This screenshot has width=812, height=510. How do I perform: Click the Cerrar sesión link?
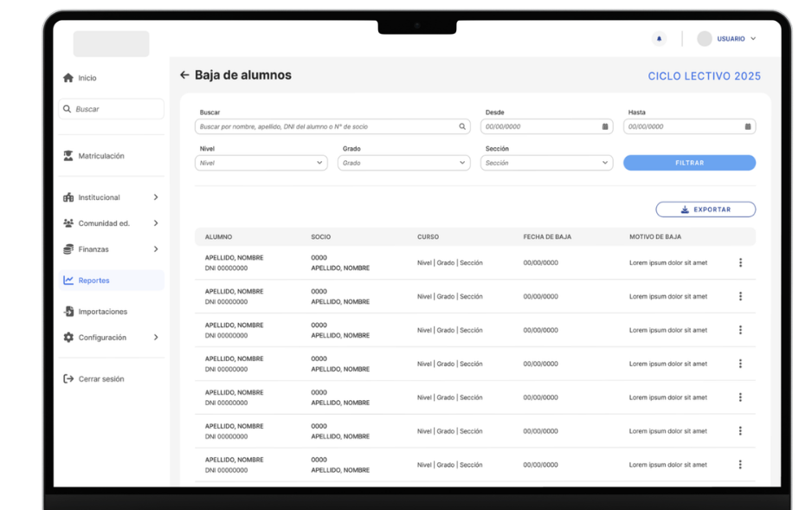tap(101, 379)
